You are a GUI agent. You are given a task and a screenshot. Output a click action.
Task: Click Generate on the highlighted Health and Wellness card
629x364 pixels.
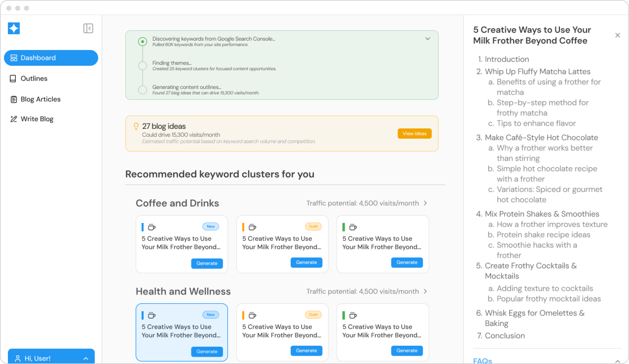(207, 351)
